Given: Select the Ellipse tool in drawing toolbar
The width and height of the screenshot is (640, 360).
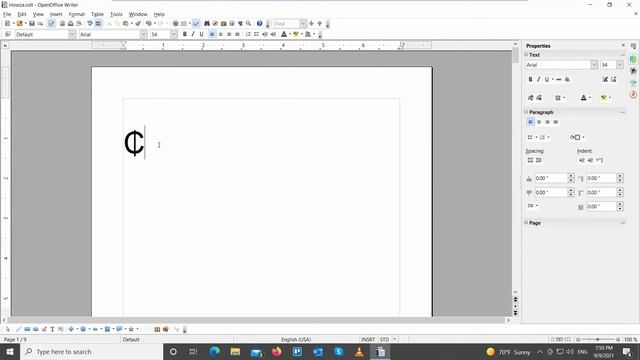Looking at the screenshot, I should (x=36, y=329).
